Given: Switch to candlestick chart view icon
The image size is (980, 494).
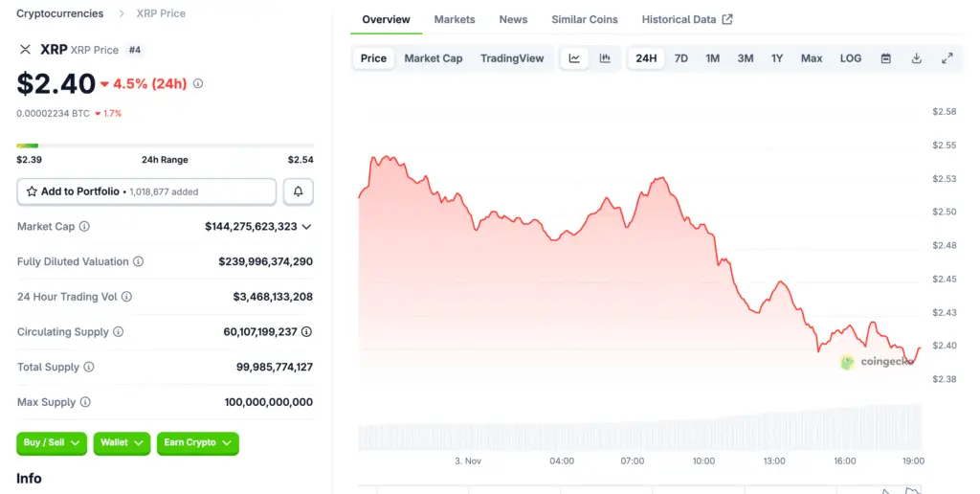Looking at the screenshot, I should (605, 58).
